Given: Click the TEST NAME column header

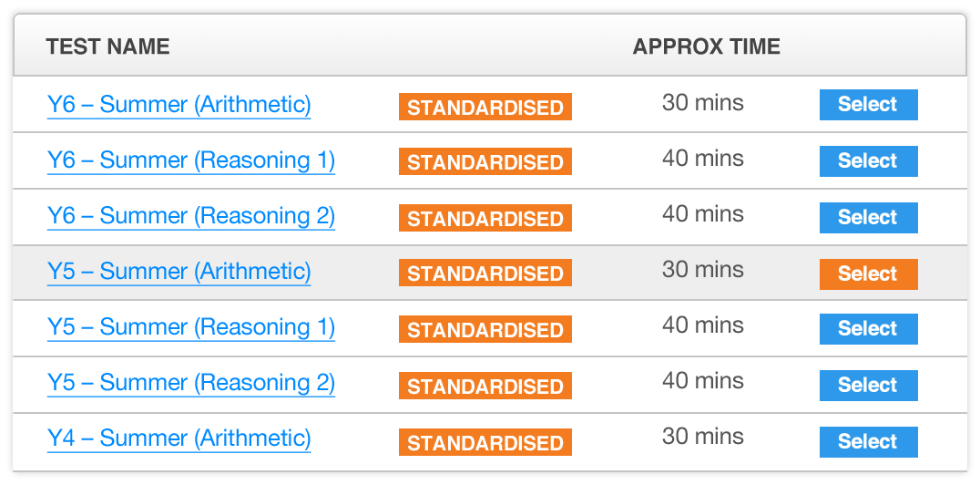Looking at the screenshot, I should [x=107, y=46].
